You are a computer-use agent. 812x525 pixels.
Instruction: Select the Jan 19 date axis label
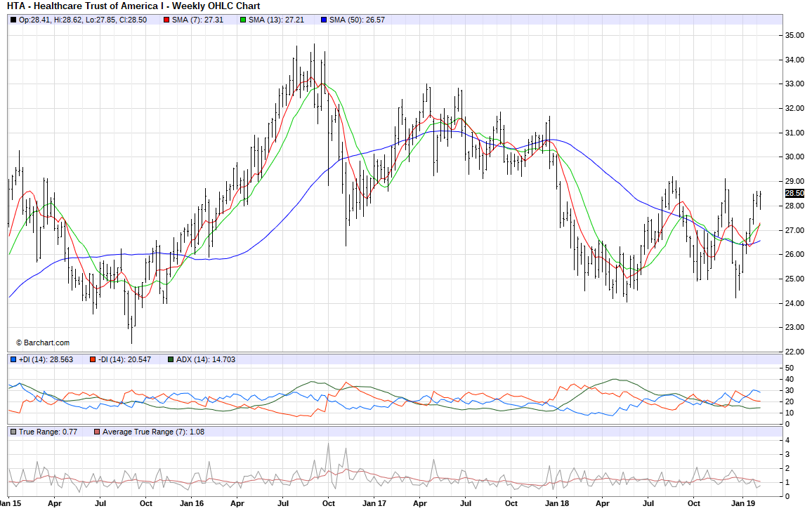tap(743, 503)
